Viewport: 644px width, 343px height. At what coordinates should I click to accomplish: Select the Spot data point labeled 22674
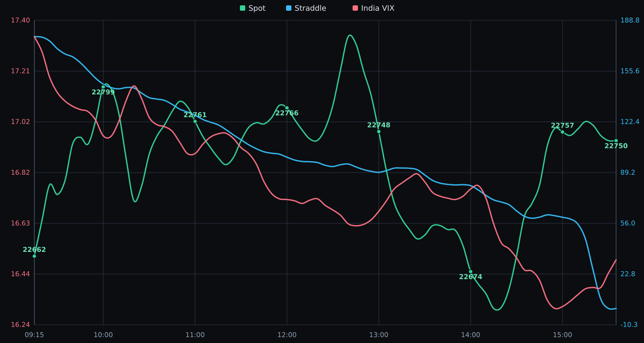click(x=471, y=272)
